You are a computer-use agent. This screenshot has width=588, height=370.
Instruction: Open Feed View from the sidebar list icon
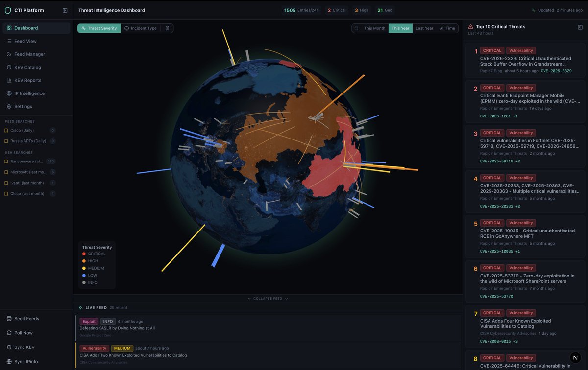click(x=9, y=41)
